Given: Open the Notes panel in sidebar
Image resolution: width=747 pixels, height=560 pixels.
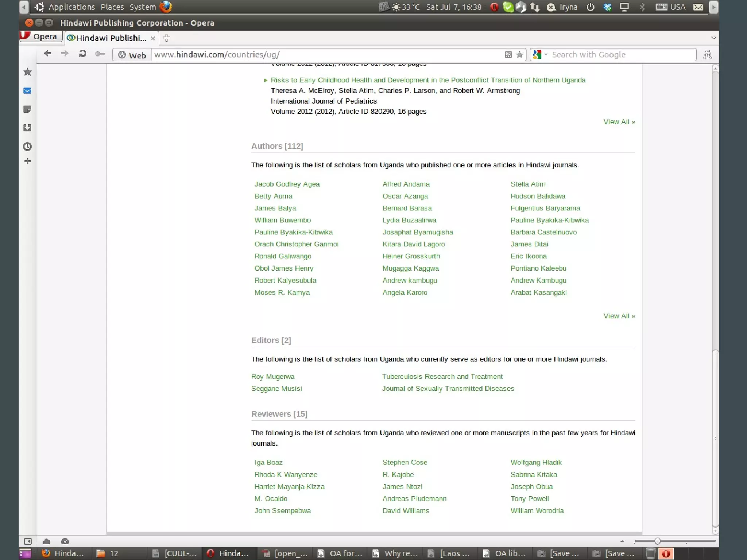Looking at the screenshot, I should click(27, 109).
